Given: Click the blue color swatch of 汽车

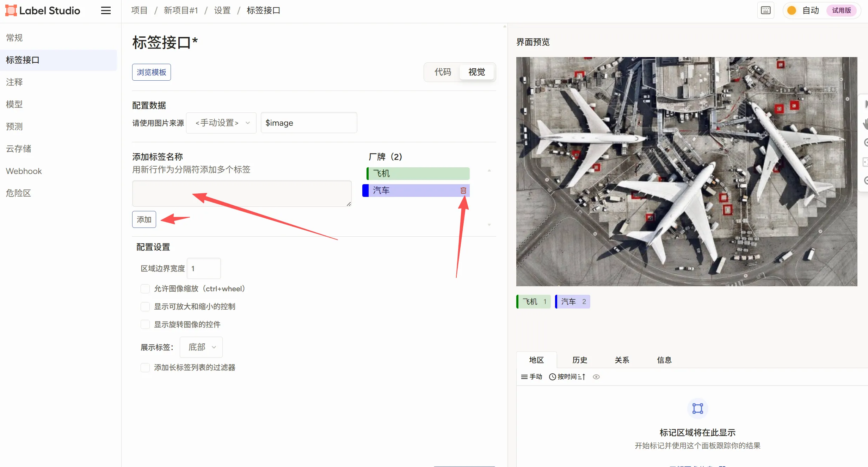Looking at the screenshot, I should [x=365, y=191].
